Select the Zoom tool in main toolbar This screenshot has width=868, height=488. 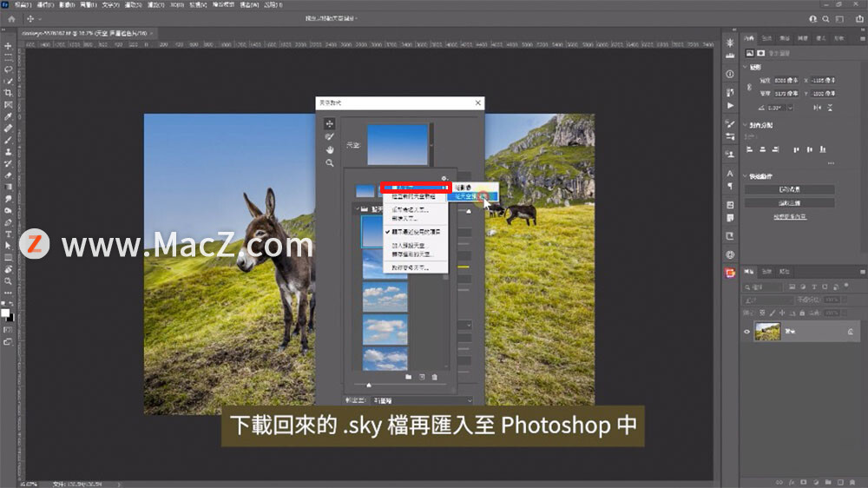pos(8,281)
